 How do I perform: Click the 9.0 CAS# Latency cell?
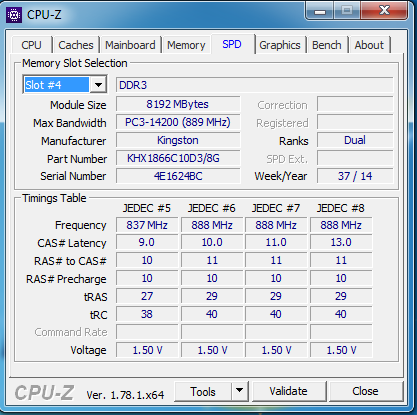[x=147, y=242]
